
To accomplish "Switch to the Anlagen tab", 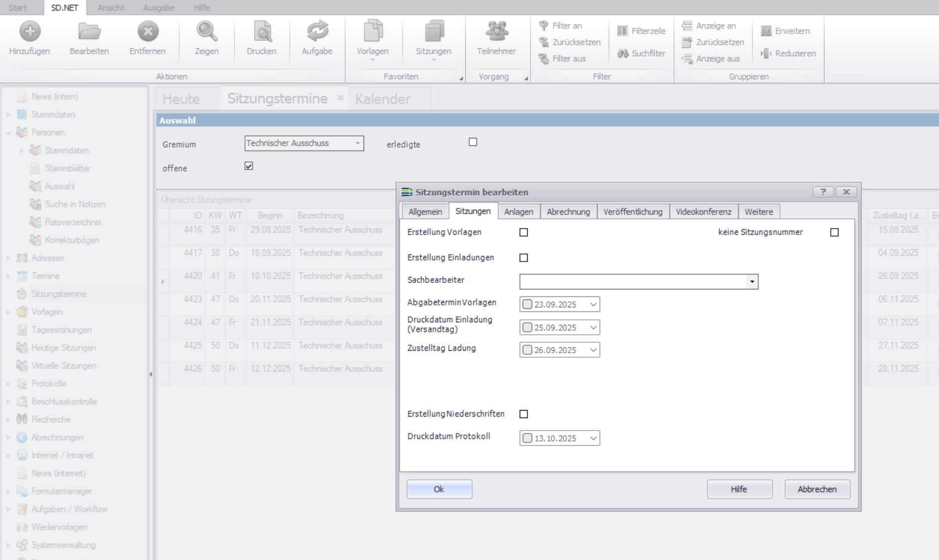I will pyautogui.click(x=518, y=212).
